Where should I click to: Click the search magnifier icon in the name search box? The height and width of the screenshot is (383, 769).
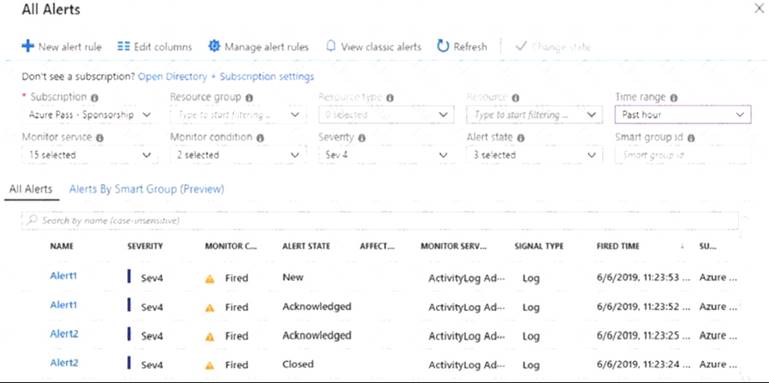point(32,220)
